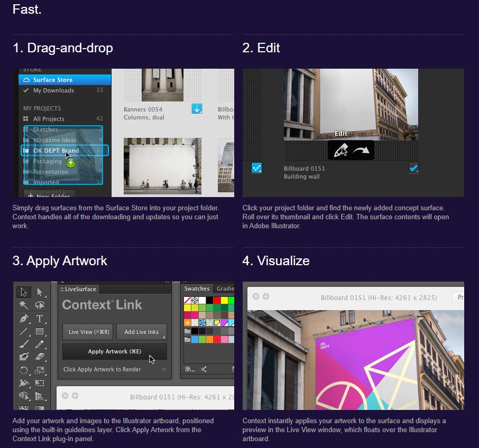
Task: Select the Magic Wand tool
Action: pyautogui.click(x=23, y=305)
